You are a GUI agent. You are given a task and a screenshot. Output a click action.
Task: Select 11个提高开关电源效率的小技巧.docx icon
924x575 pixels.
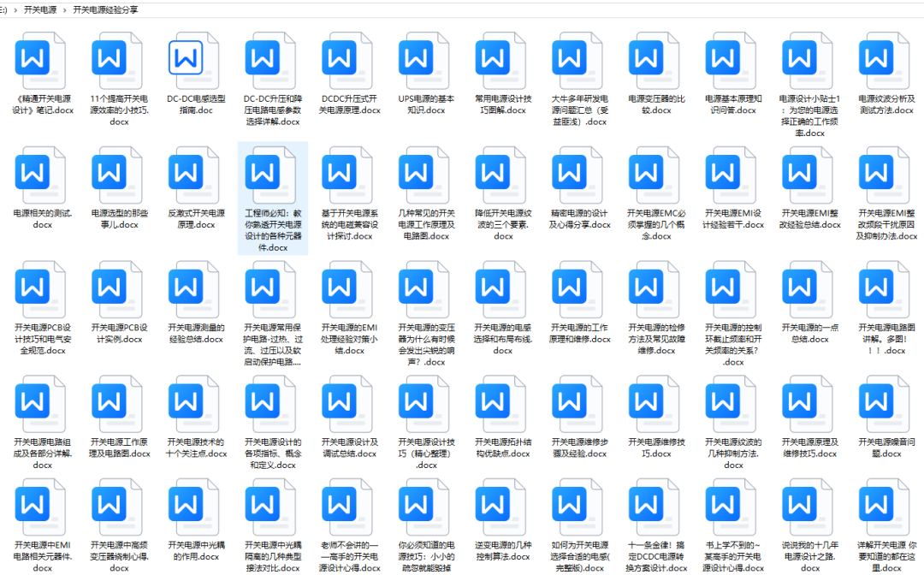116,61
